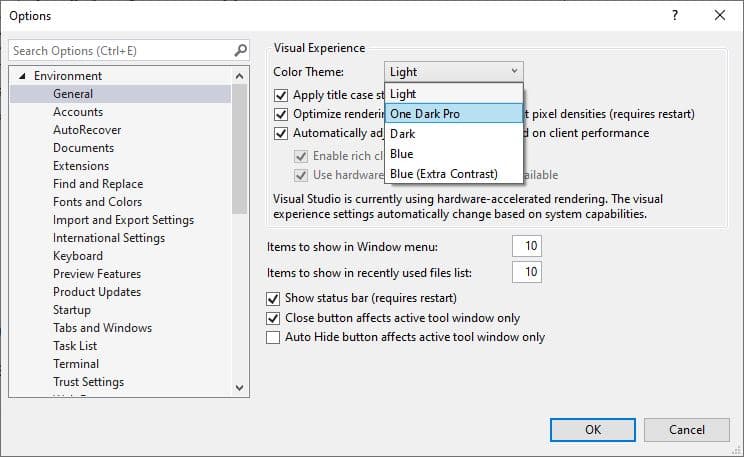This screenshot has width=744, height=457.
Task: Open Keyboard settings
Action: (x=78, y=256)
